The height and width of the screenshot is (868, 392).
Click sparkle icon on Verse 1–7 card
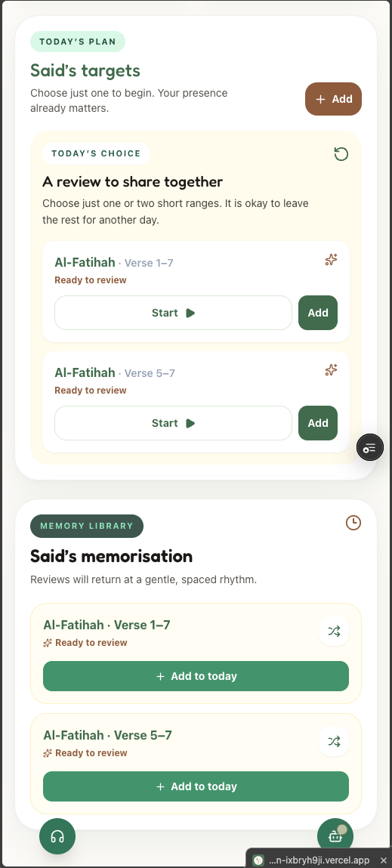click(x=331, y=260)
